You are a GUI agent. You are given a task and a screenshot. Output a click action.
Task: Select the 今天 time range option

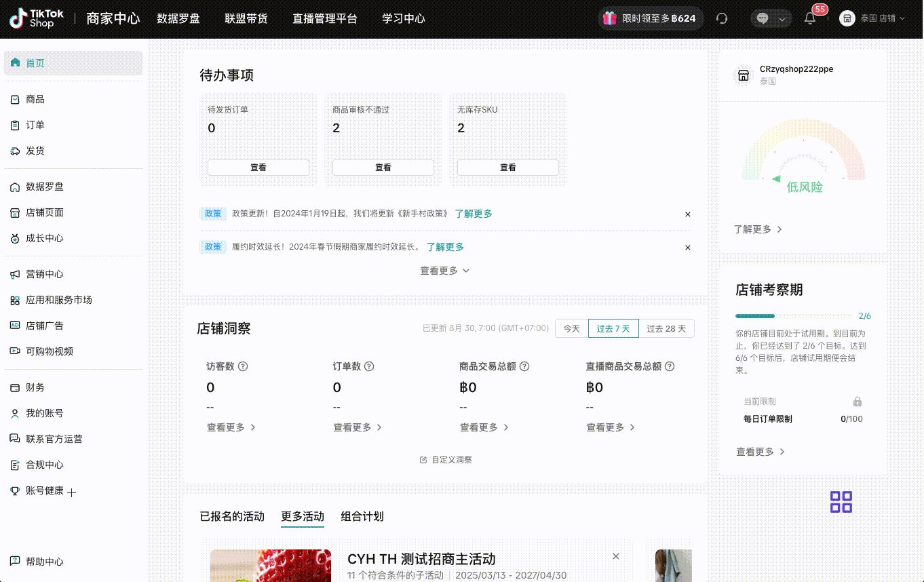tap(571, 328)
